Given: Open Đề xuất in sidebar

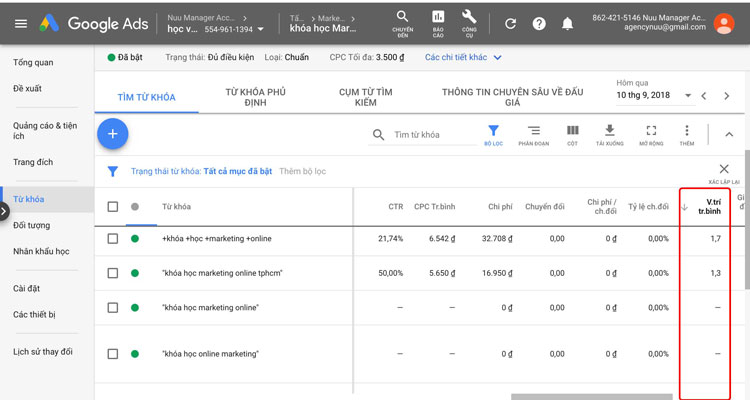Looking at the screenshot, I should click(27, 88).
